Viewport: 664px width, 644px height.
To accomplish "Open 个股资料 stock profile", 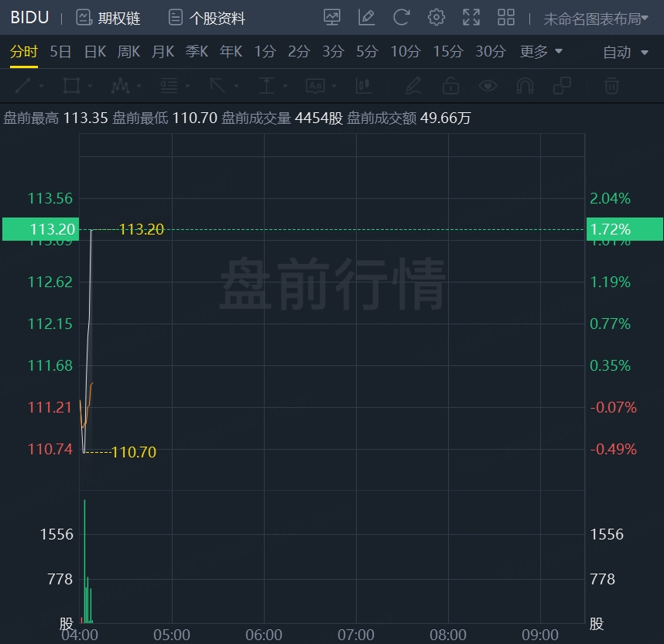I will [x=207, y=18].
